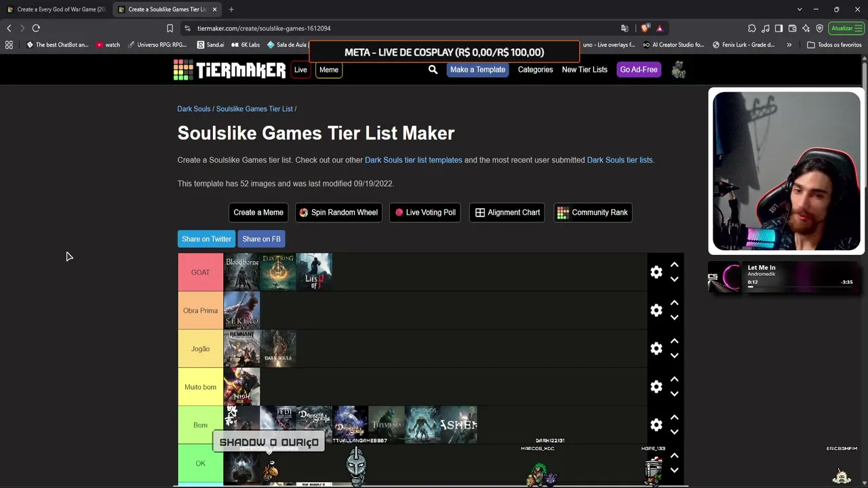
Task: Open Categories in the site navigation
Action: tap(535, 70)
